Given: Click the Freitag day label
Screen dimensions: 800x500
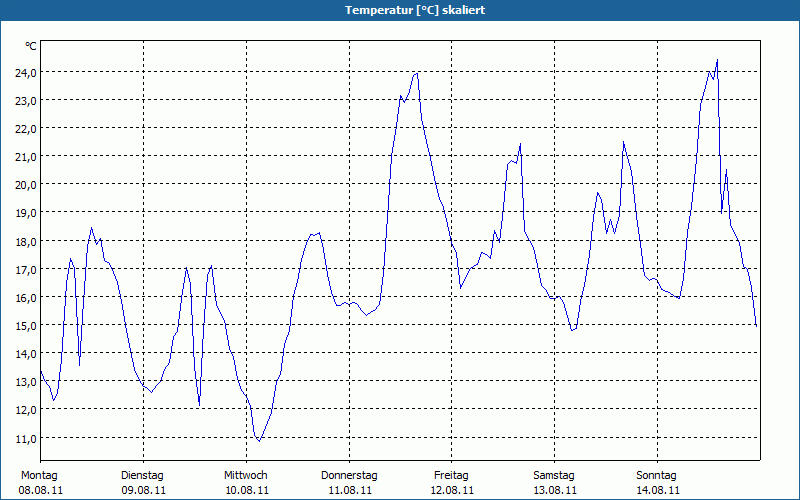Looking at the screenshot, I should (452, 476).
